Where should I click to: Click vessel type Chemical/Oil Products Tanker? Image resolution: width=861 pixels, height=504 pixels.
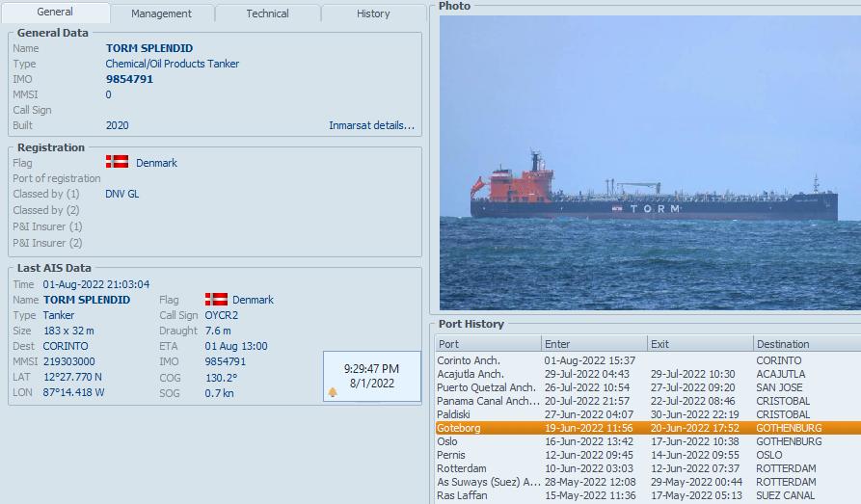coord(173,64)
